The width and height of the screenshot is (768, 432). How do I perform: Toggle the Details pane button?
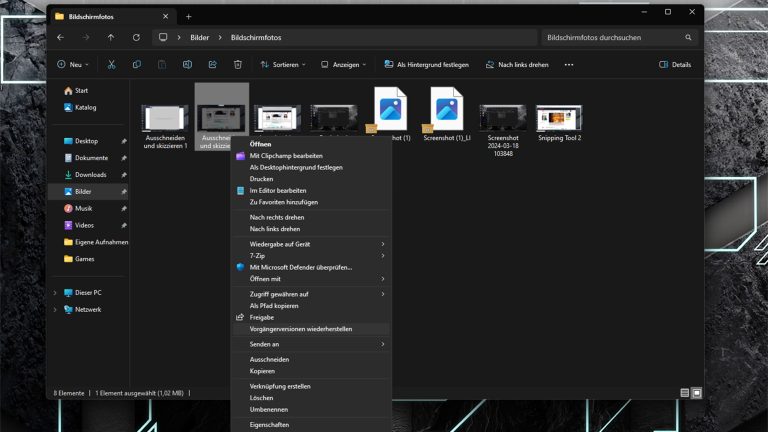coord(675,64)
